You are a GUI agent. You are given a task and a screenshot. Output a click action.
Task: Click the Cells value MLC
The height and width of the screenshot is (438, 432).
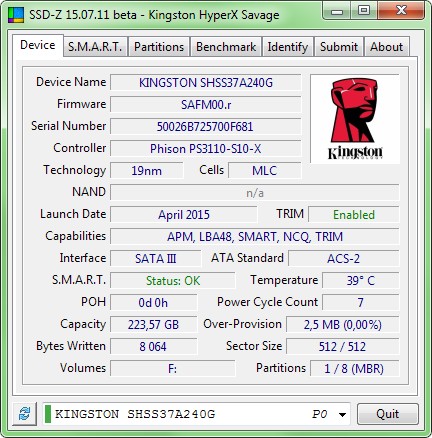pyautogui.click(x=265, y=171)
